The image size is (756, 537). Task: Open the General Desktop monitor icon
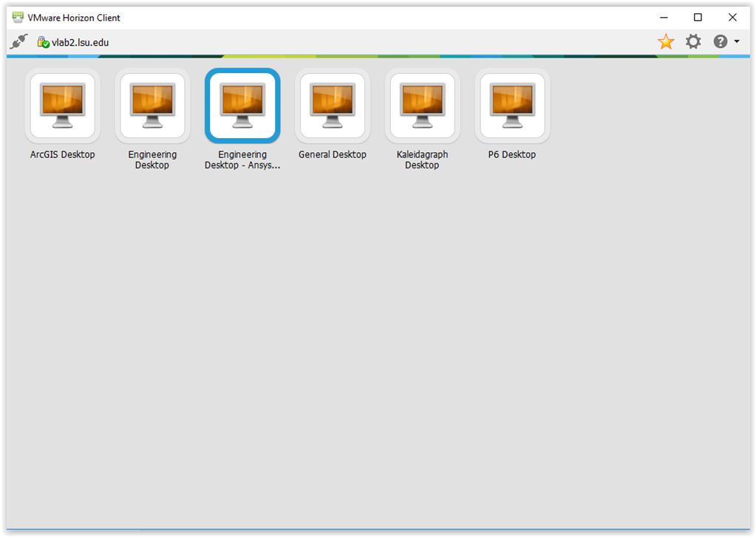333,106
